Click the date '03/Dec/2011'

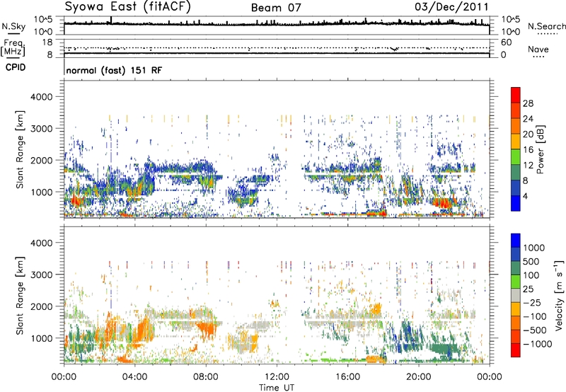451,6
